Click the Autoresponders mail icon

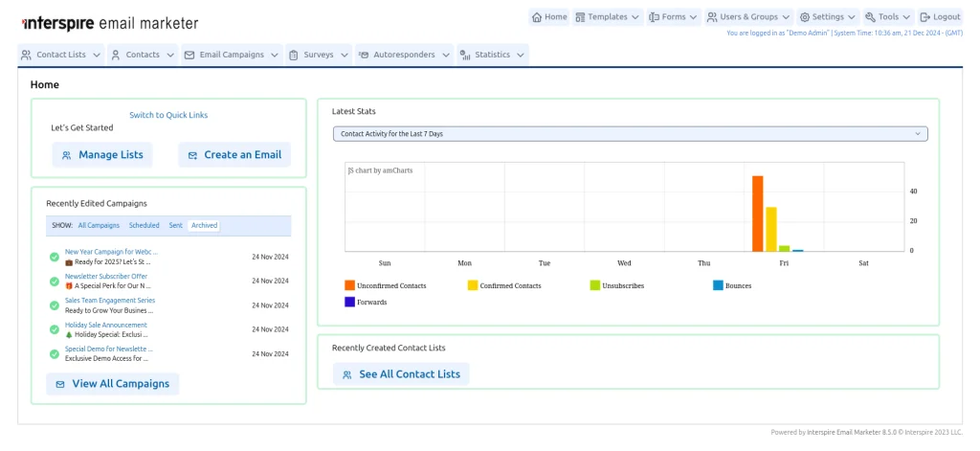coord(363,55)
